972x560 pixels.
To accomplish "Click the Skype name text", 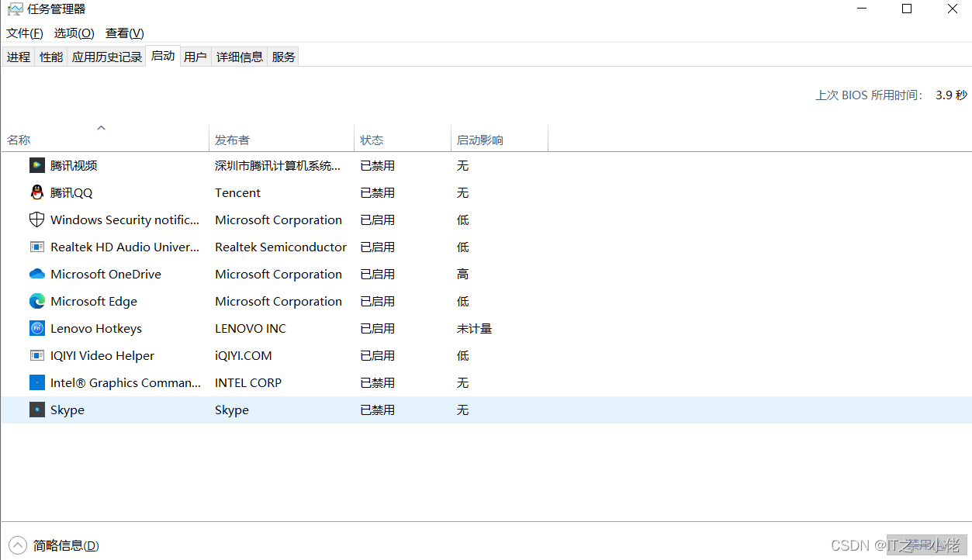I will (67, 410).
